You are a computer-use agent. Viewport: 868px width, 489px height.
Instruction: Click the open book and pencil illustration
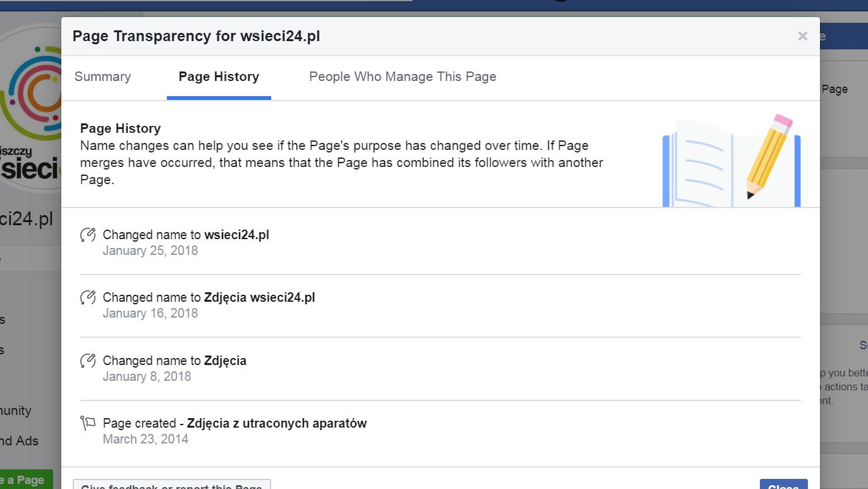[x=731, y=161]
